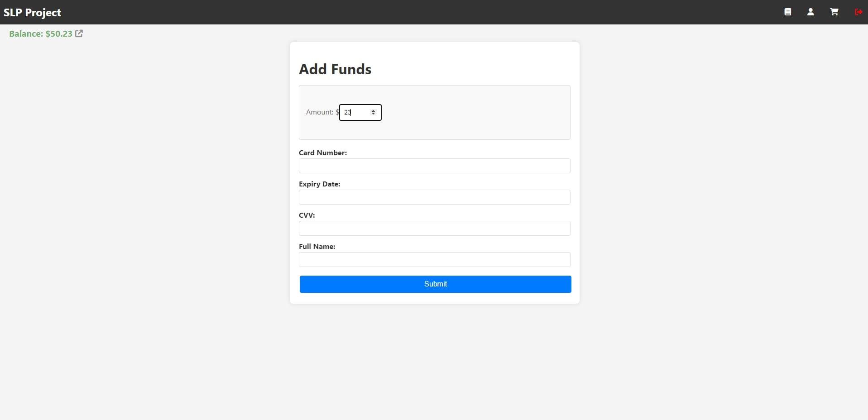The image size is (868, 420).
Task: Open the shopping cart icon
Action: click(834, 12)
